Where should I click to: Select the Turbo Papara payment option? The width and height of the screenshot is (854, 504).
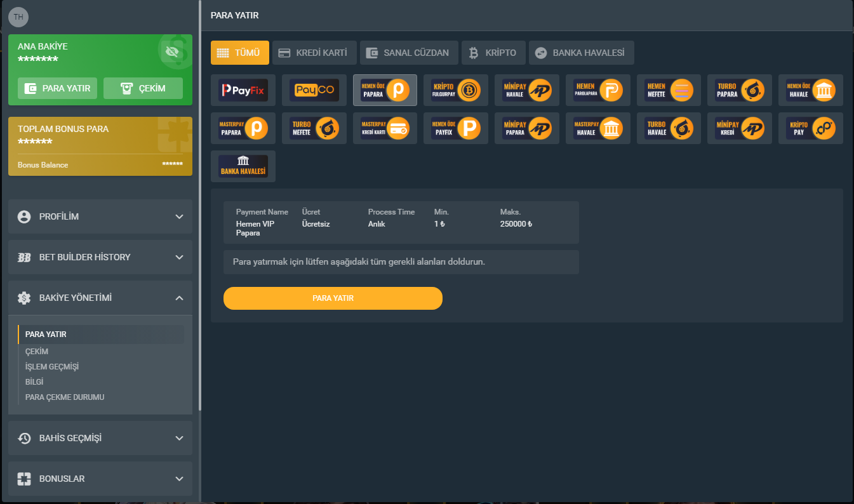tap(740, 90)
